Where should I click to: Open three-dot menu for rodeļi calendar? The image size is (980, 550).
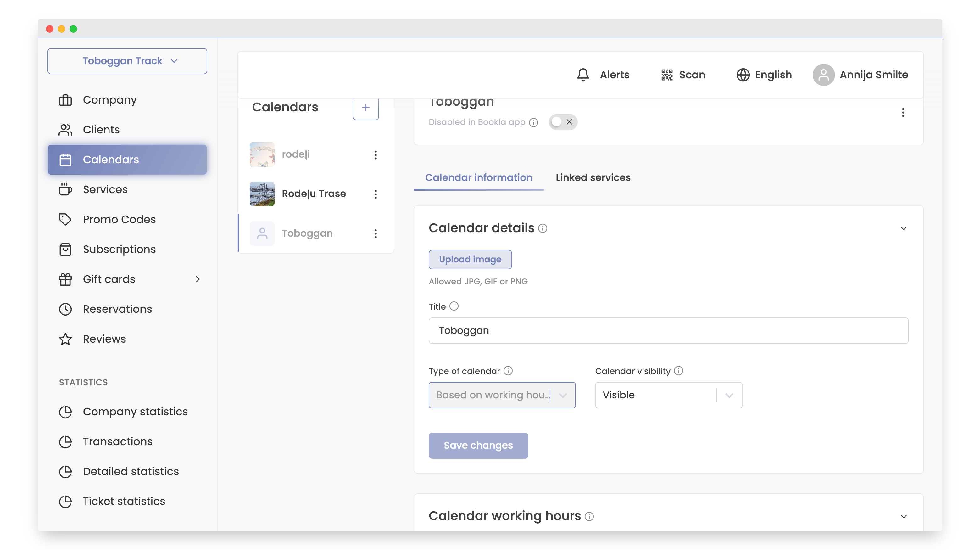[376, 155]
